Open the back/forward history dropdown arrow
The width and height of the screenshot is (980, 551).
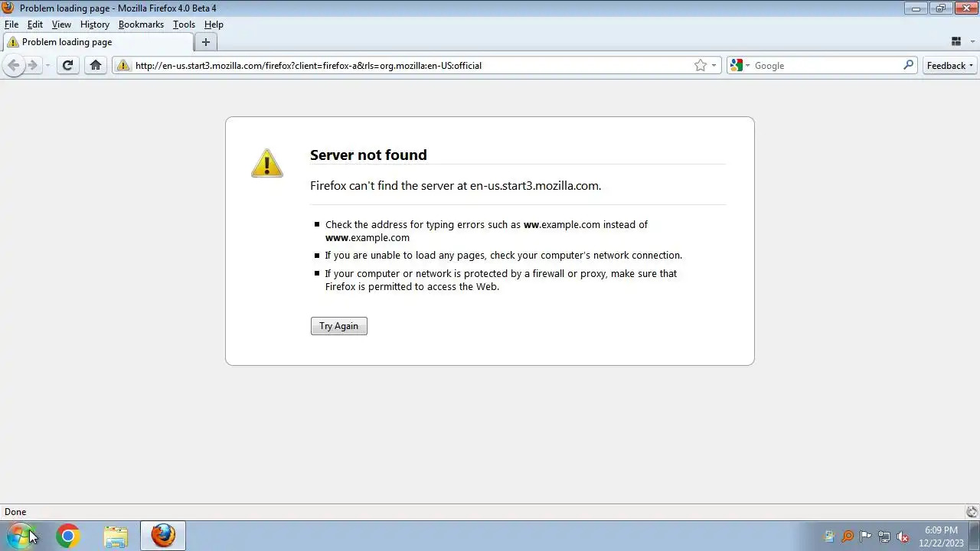(47, 66)
